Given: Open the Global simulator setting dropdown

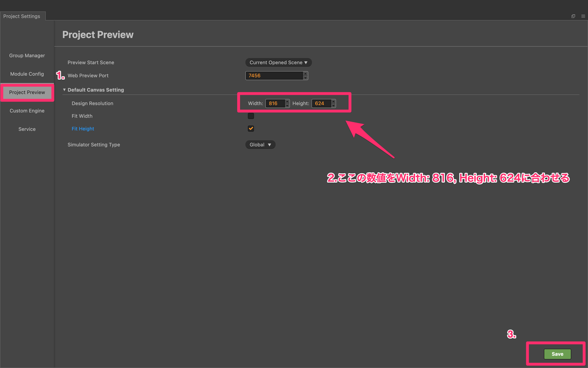Looking at the screenshot, I should (260, 145).
